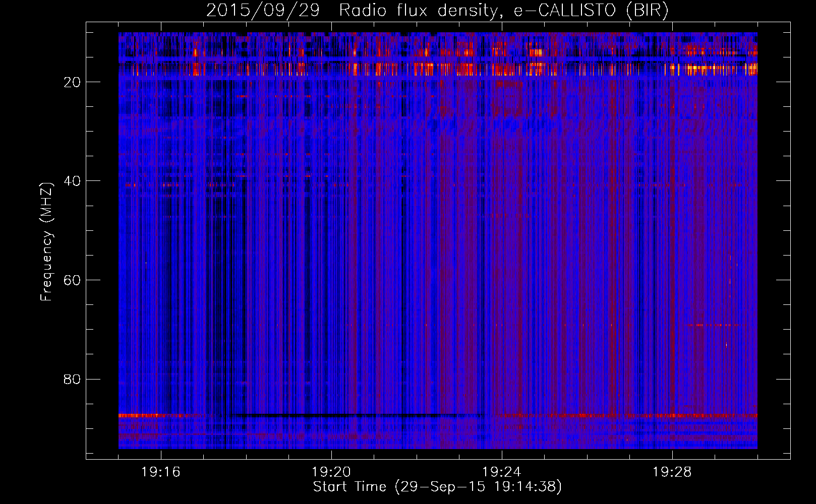Viewport: 816px width, 504px height.
Task: Click the 19:28 time axis label
Action: click(672, 472)
